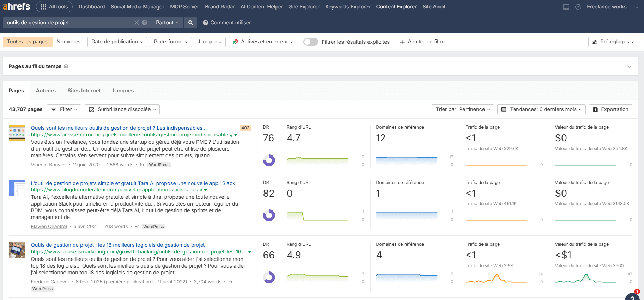Click the DR 66 donut chart
The width and height of the screenshot is (644, 300).
coord(269,277)
